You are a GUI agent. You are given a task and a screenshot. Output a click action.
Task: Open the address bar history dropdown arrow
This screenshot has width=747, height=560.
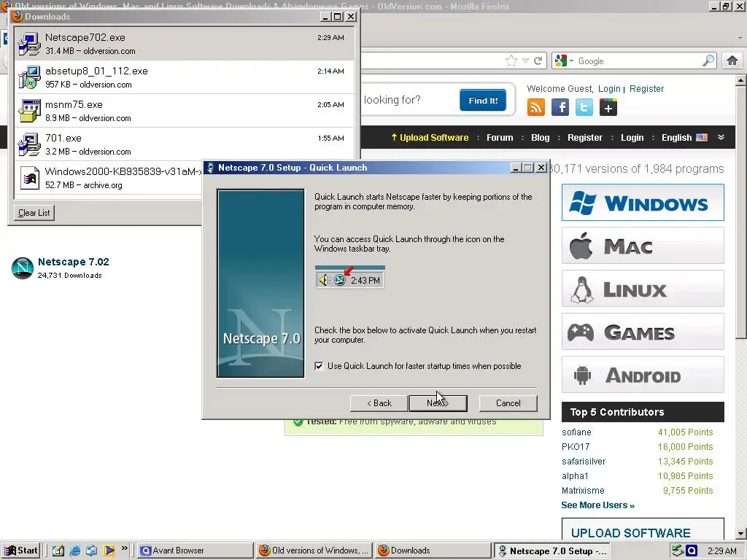pyautogui.click(x=525, y=61)
